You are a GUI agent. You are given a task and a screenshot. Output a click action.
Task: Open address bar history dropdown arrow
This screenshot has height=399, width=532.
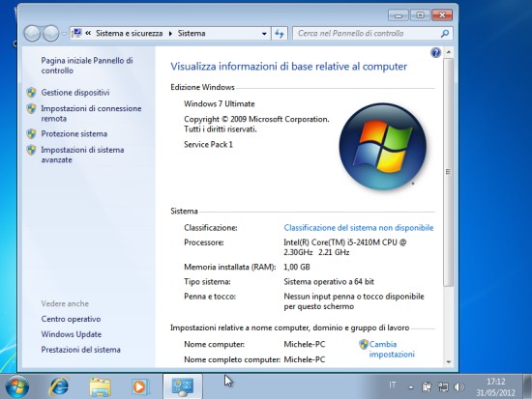(264, 34)
